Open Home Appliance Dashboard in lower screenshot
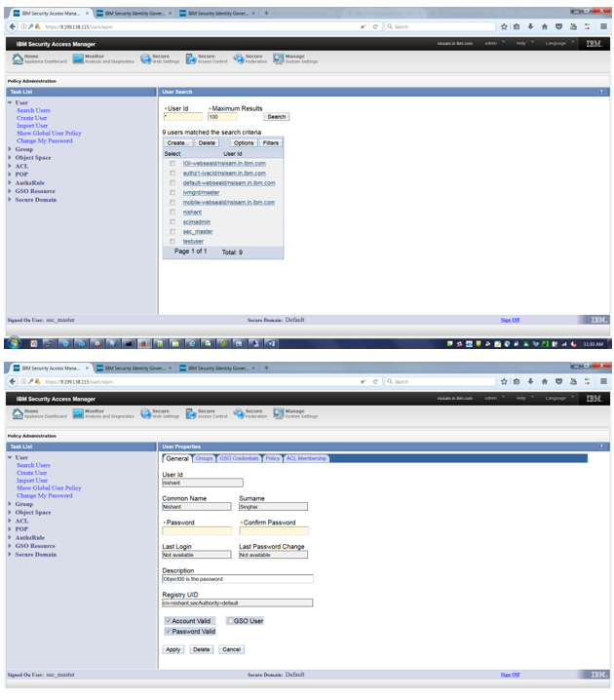614x700 pixels. [40, 413]
